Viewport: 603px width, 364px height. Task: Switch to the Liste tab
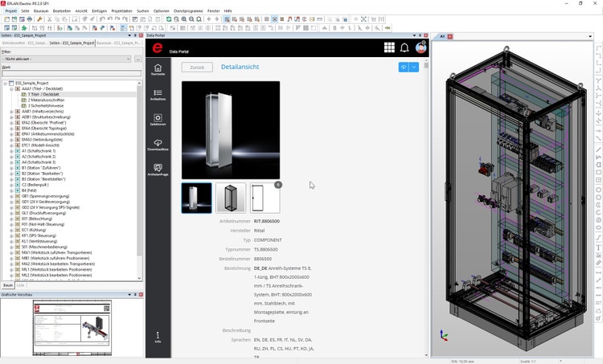point(21,285)
